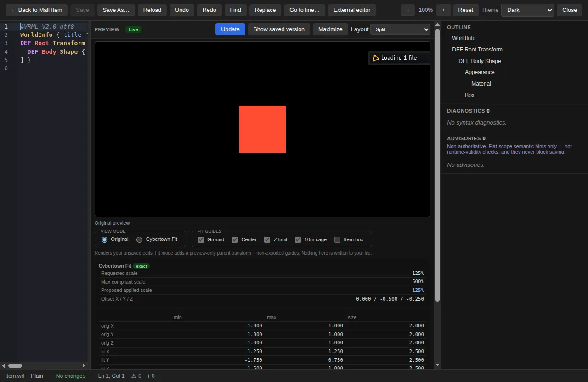
Task: Click the preview panel scroll down arrow
Action: (x=437, y=365)
